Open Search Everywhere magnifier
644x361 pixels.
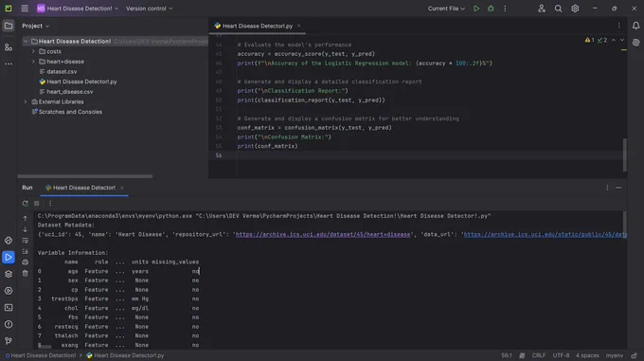coord(558,9)
